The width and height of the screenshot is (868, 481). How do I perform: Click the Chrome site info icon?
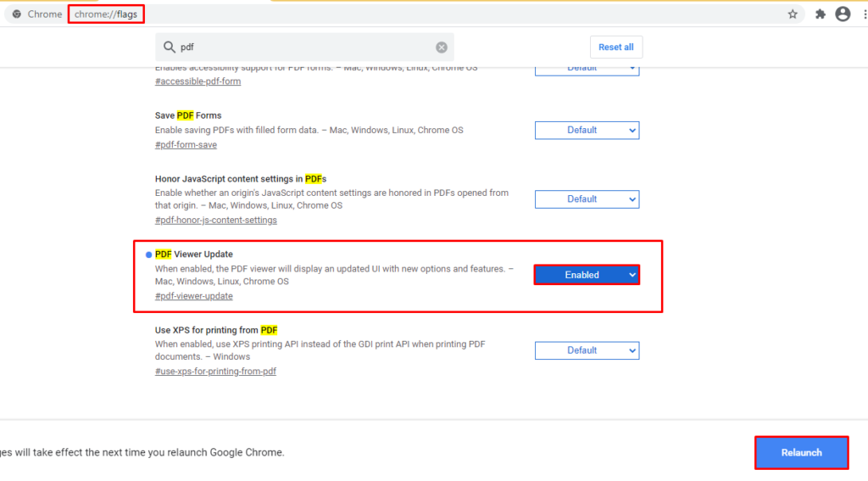(x=17, y=14)
